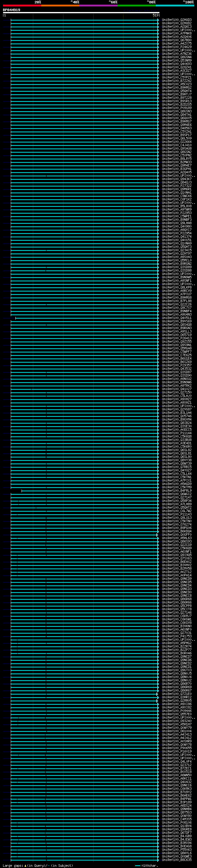This screenshot has height=868, width=197.
Task: Select hit label UniRef100_Q40693
Action: tap(177, 64)
